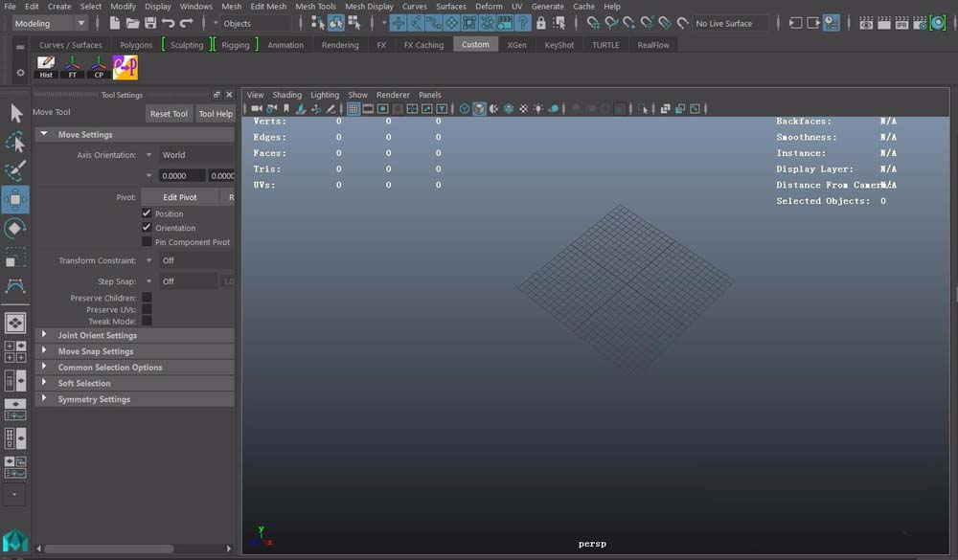Choose the Rotate tool in toolbox
This screenshot has width=958, height=560.
pyautogui.click(x=15, y=229)
